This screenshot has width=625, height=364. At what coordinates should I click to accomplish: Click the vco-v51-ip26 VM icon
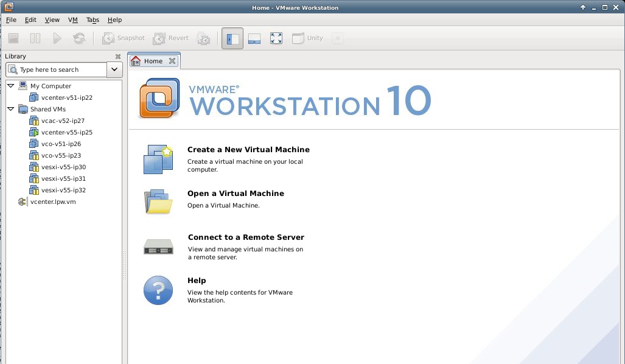tap(34, 144)
